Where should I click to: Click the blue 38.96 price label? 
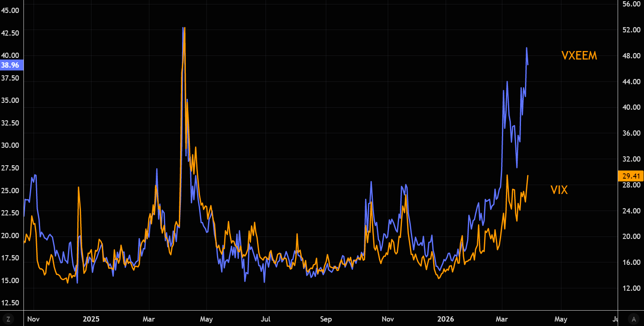11,65
